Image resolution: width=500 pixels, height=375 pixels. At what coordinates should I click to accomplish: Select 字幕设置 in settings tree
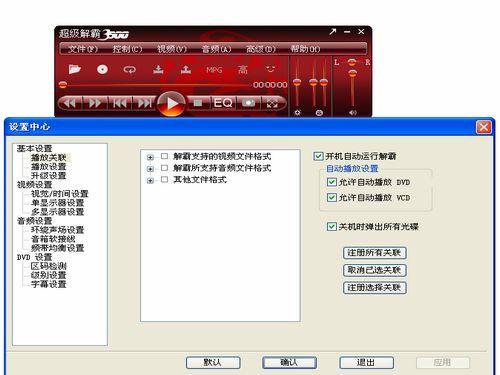click(49, 284)
